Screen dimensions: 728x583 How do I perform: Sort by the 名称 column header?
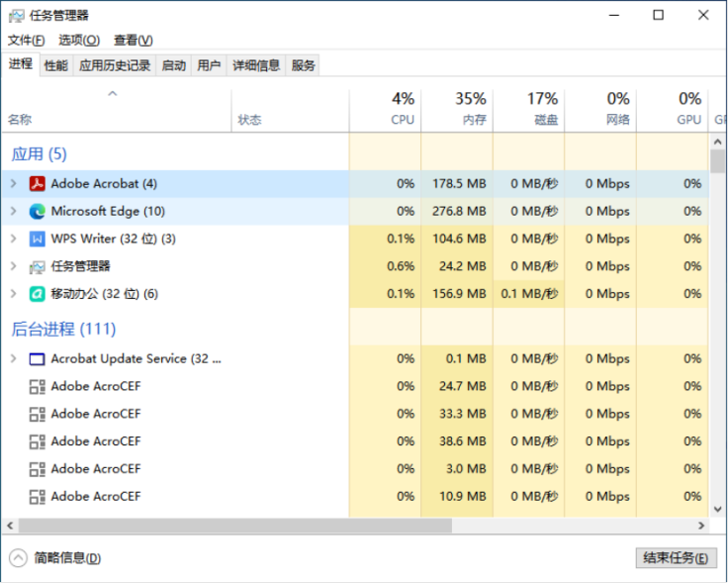(116, 111)
